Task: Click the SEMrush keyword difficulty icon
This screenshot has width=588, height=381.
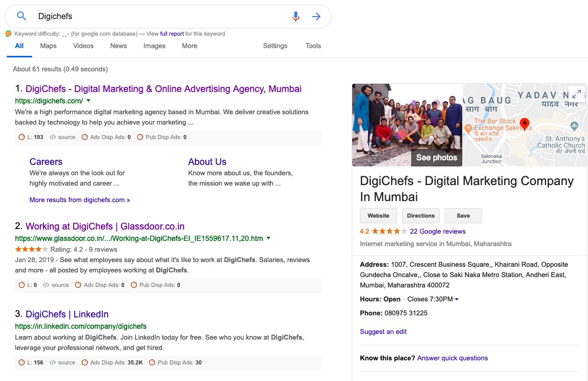Action: (x=8, y=34)
